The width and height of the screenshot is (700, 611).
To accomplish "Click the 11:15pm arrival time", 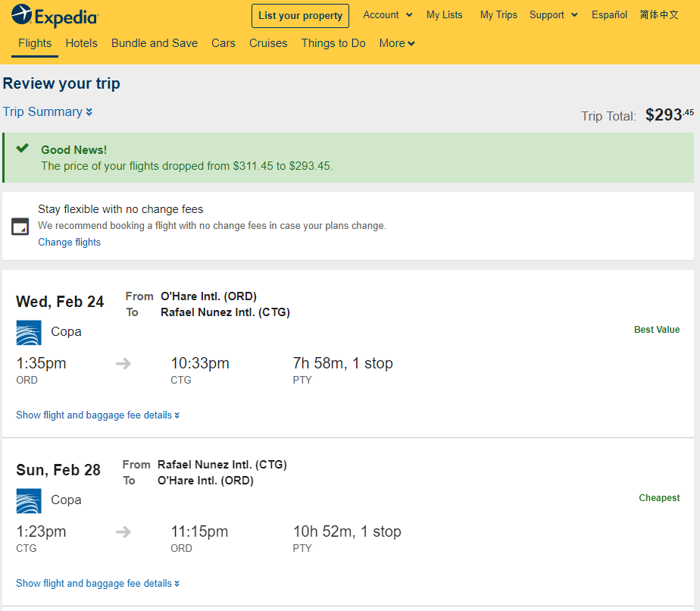I will [199, 531].
